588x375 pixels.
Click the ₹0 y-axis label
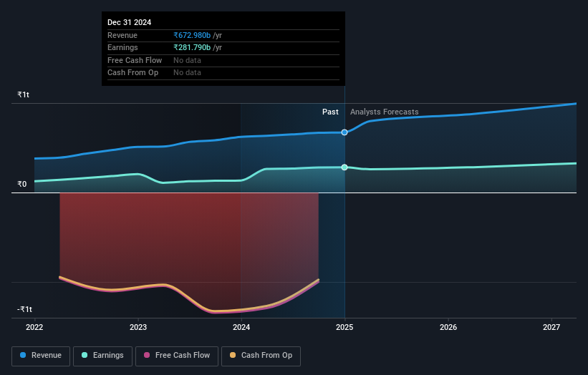point(21,184)
